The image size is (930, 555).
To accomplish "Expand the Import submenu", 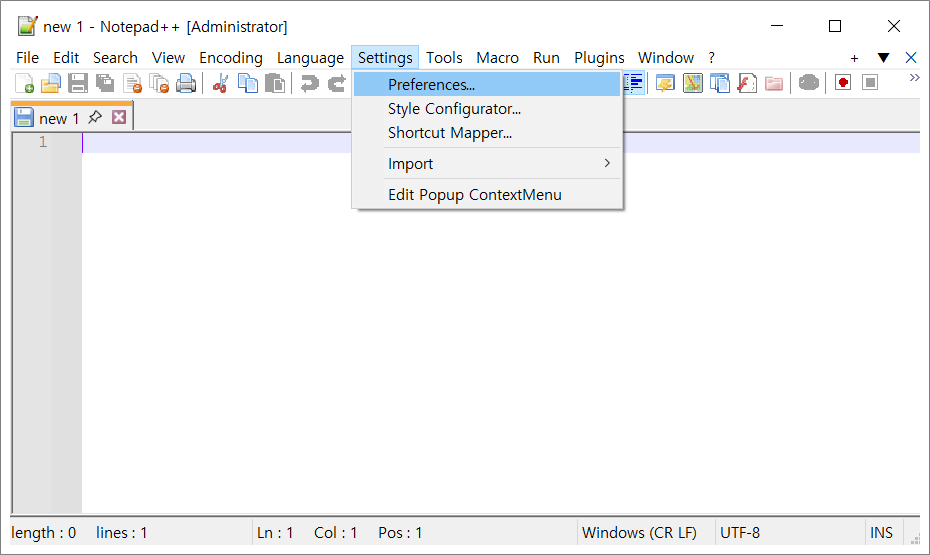I will 487,164.
